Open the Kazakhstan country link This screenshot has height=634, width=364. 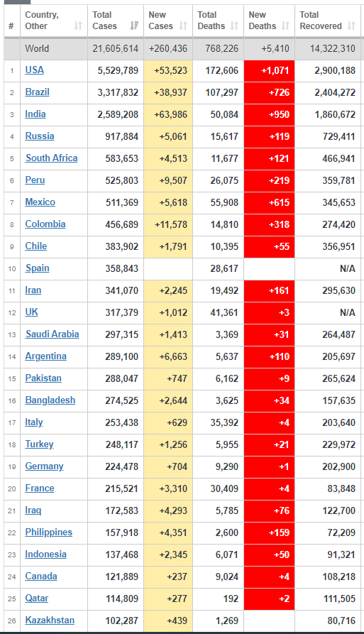50,621
